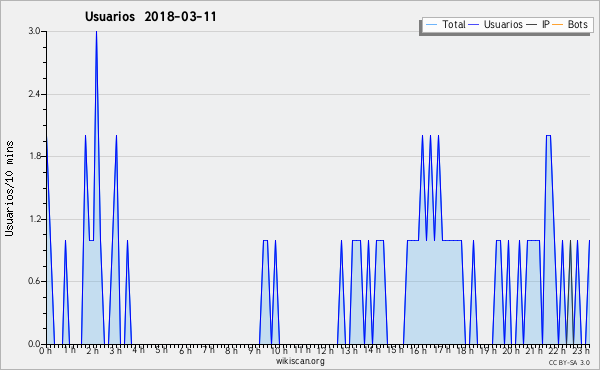Click the orange Bots legend line

(558, 25)
